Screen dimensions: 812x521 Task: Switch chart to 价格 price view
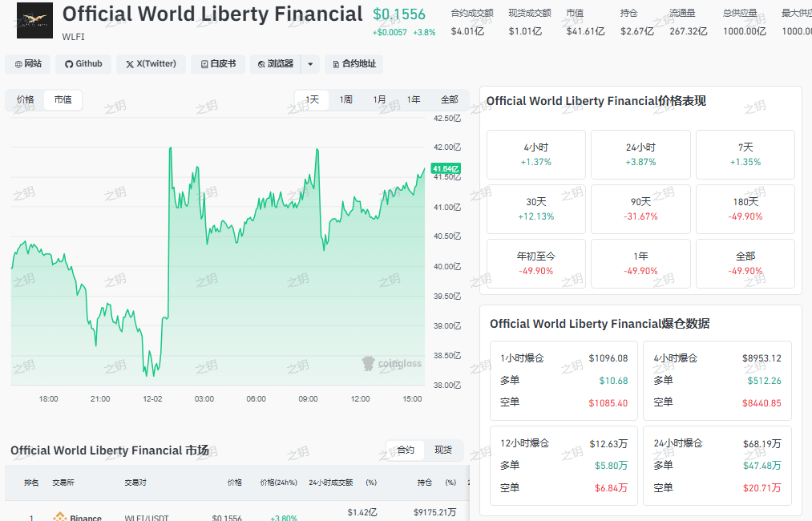pyautogui.click(x=26, y=100)
